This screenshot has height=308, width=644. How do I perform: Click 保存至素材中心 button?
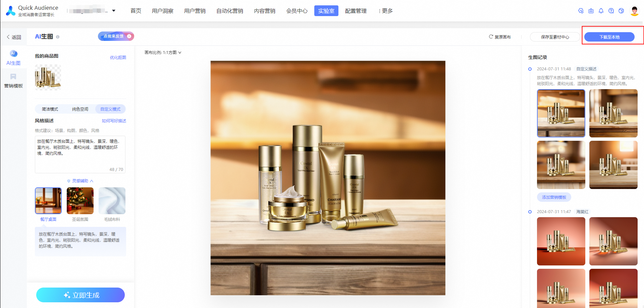coord(555,37)
